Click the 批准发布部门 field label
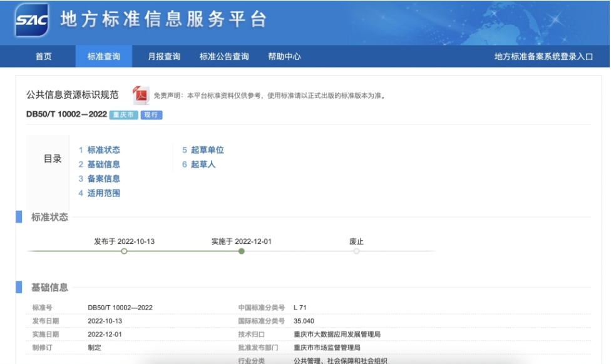Viewport: 611px width, 364px height. point(258,347)
